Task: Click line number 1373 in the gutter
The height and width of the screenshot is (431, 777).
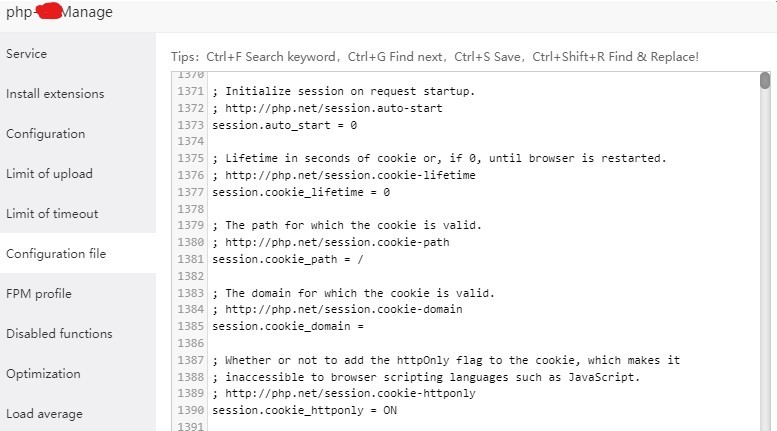Action: pos(190,126)
